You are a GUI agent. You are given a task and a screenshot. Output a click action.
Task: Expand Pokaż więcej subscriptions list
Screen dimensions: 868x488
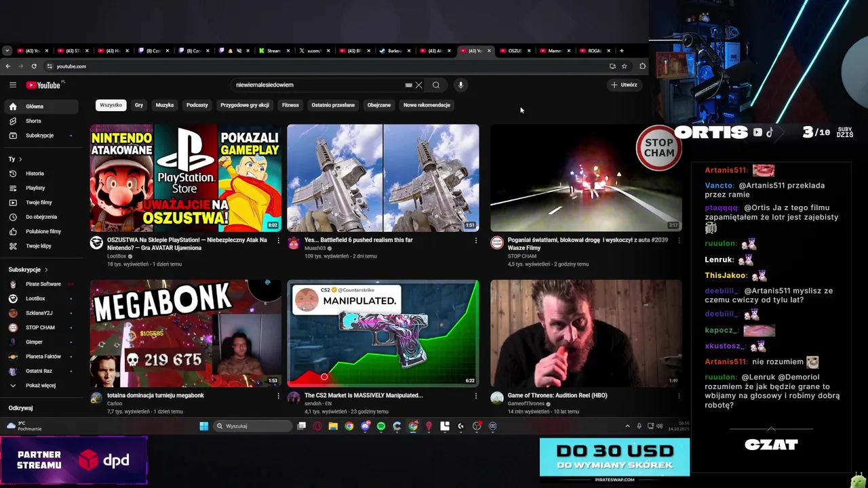click(41, 386)
